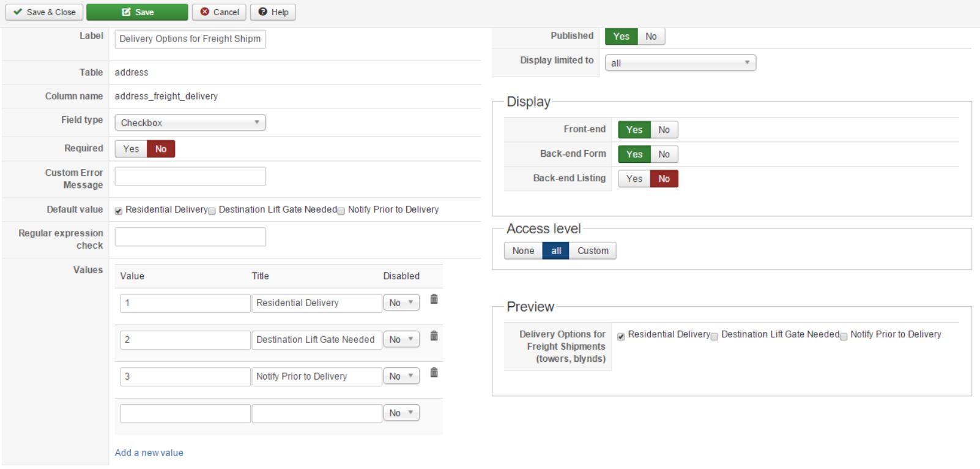Viewport: 980px width, 469px height.
Task: Click the Save & Close button
Action: click(44, 12)
